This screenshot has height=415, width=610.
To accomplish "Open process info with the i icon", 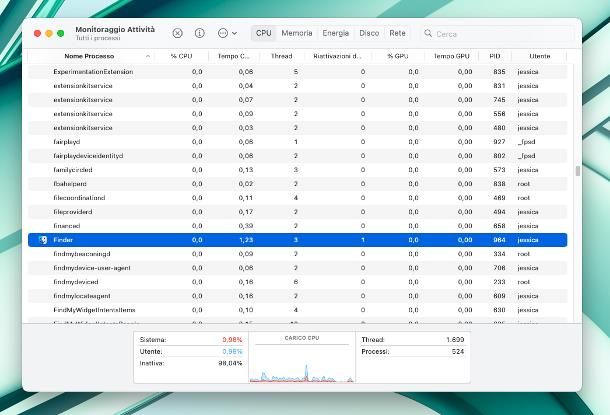I will 200,33.
